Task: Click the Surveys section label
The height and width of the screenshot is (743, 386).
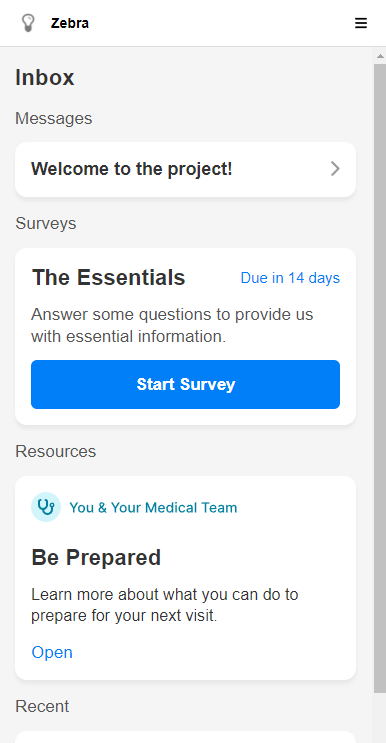Action: (45, 223)
